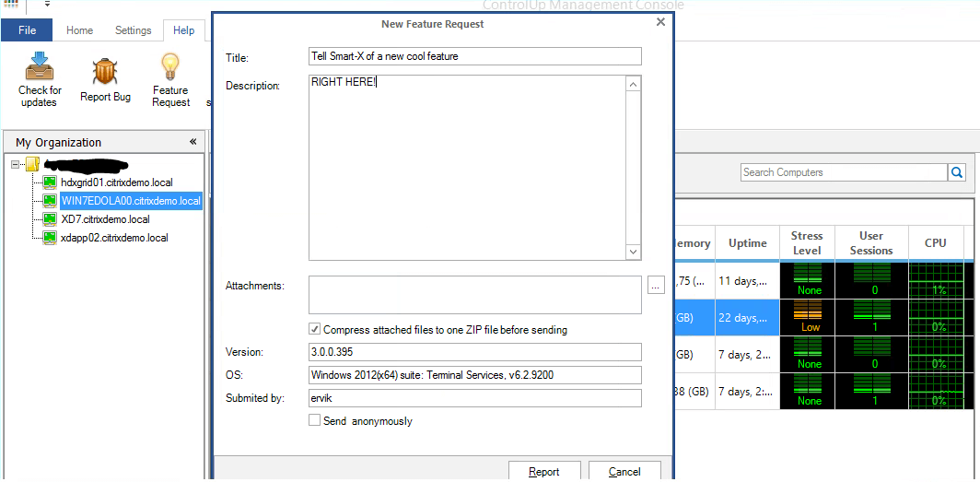
Task: Click the Low stress level gauge
Action: [x=810, y=317]
